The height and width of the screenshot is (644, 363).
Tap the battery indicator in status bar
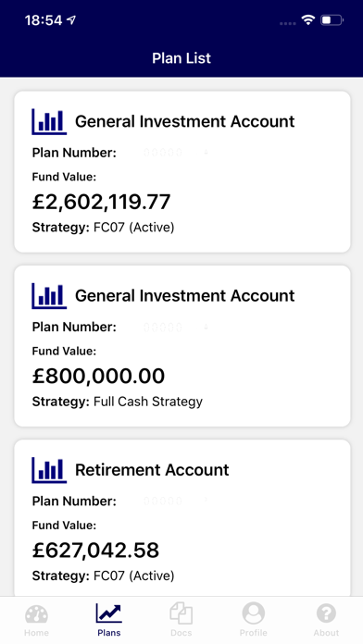332,19
